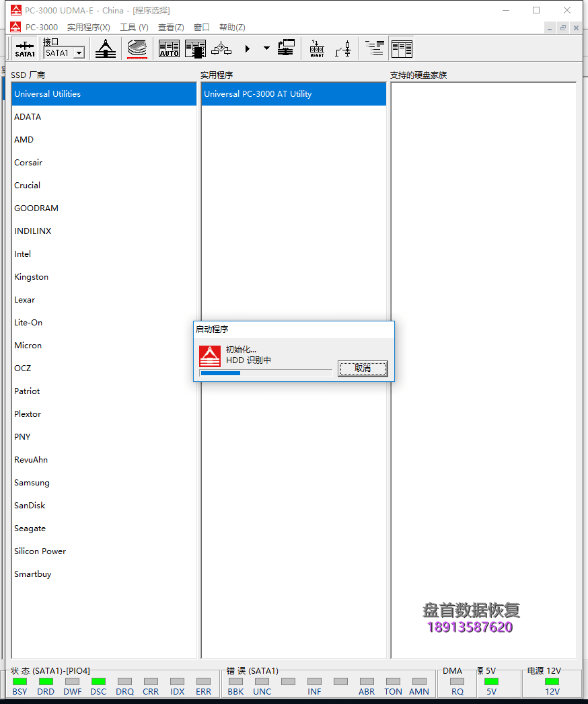This screenshot has width=588, height=704.
Task: Select Corsair vendor
Action: click(x=104, y=163)
